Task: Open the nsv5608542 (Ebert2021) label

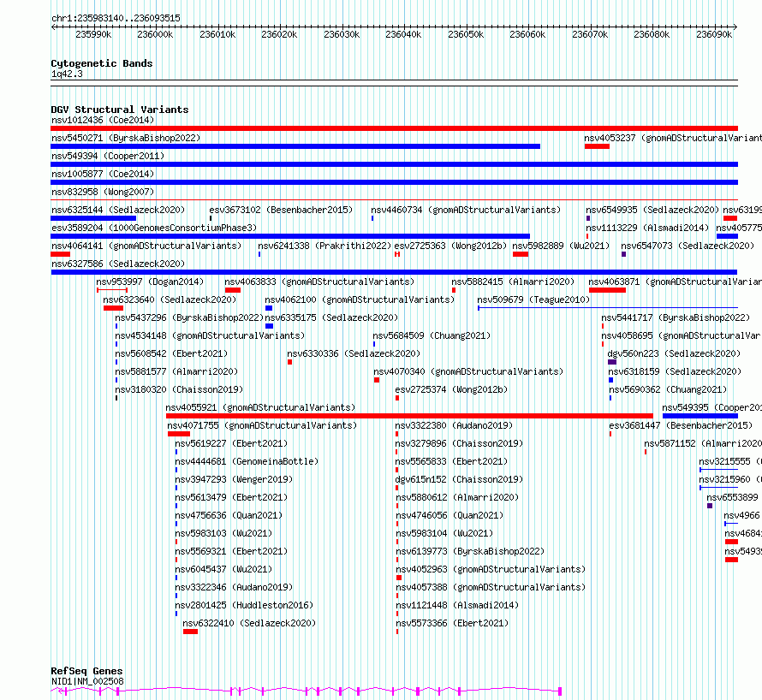Action: (x=171, y=353)
